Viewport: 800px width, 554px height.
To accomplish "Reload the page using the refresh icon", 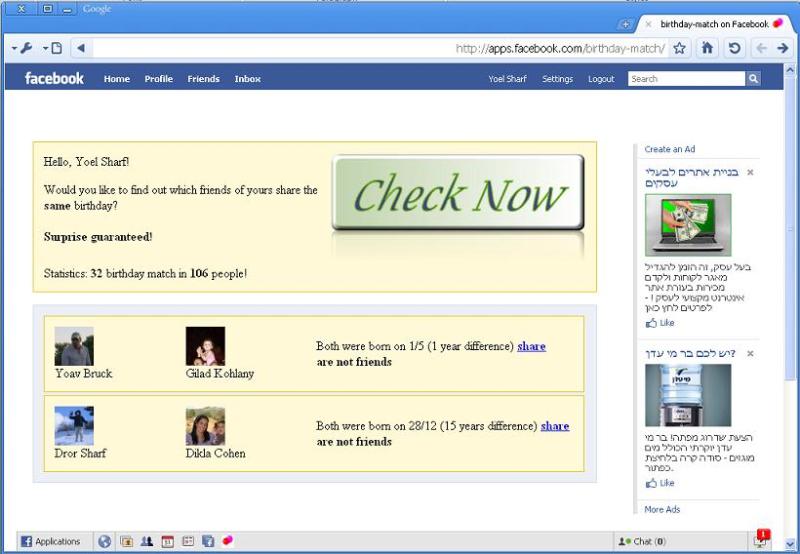I will (734, 48).
